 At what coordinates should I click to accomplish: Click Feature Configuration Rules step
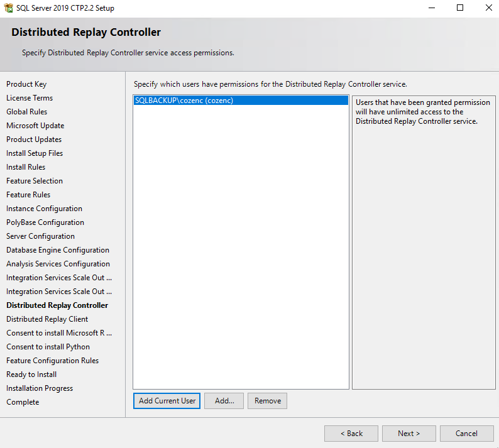[x=53, y=361]
